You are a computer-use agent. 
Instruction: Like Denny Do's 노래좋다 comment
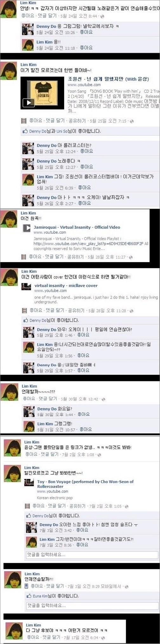click(x=86, y=167)
